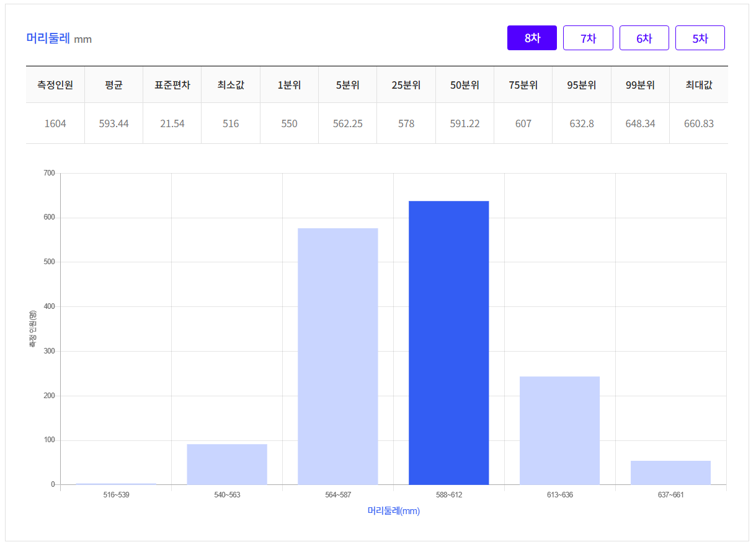Select the 660.83 maximum value cell
Screen dimensions: 756x547
tap(699, 123)
